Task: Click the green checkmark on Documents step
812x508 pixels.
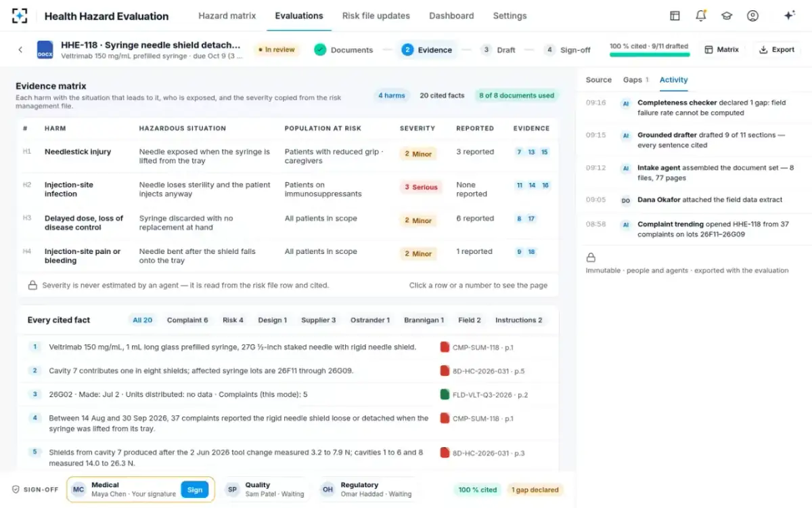Action: (320, 49)
